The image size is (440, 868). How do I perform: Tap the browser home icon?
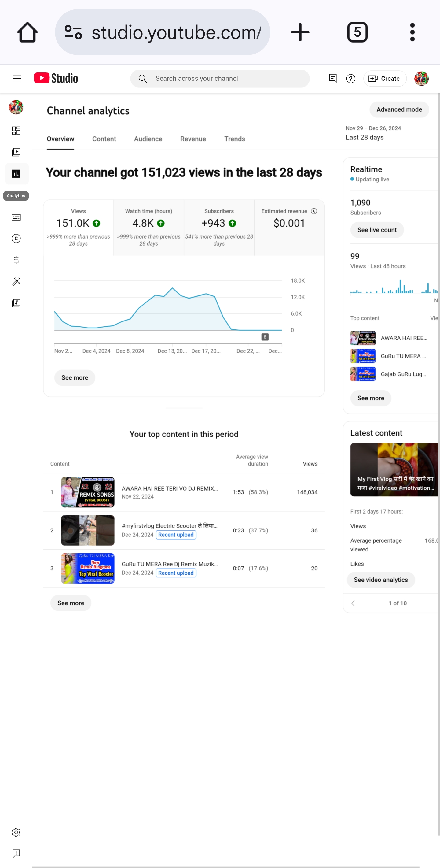27,32
